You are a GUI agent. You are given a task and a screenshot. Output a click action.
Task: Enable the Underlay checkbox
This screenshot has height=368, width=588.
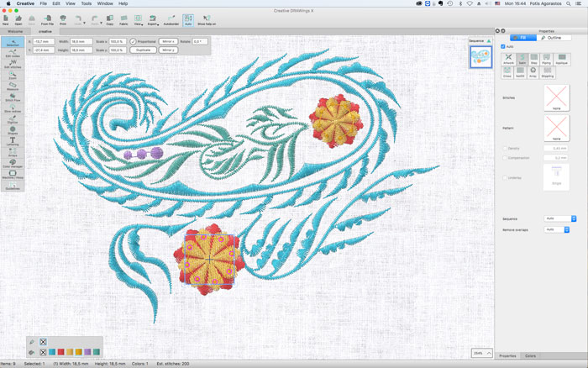point(504,177)
